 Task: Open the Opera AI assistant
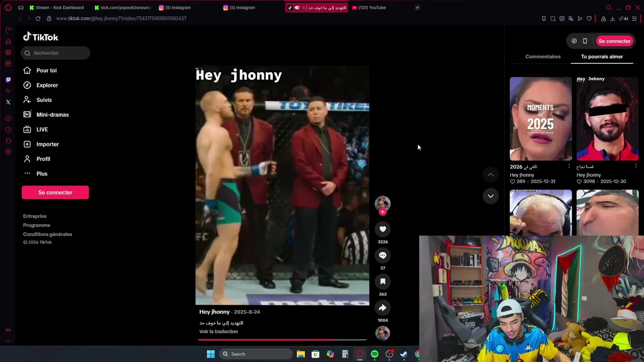pyautogui.click(x=624, y=19)
